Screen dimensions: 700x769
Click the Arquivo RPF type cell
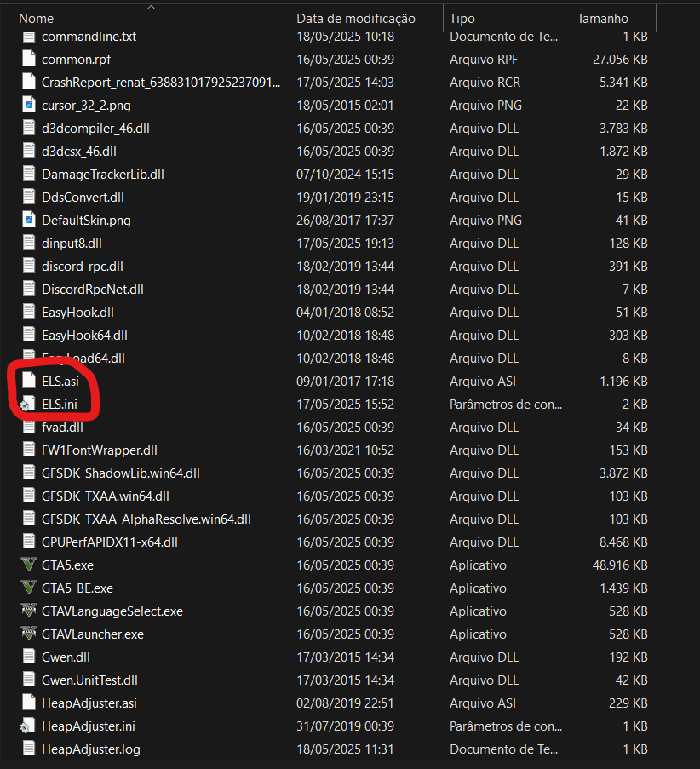tap(483, 60)
